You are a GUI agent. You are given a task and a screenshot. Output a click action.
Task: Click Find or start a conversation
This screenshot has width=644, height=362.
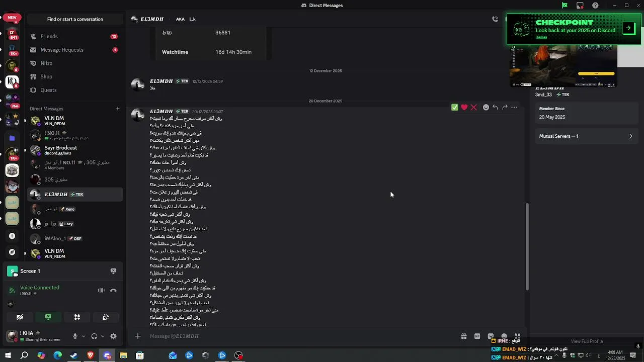[x=75, y=19]
